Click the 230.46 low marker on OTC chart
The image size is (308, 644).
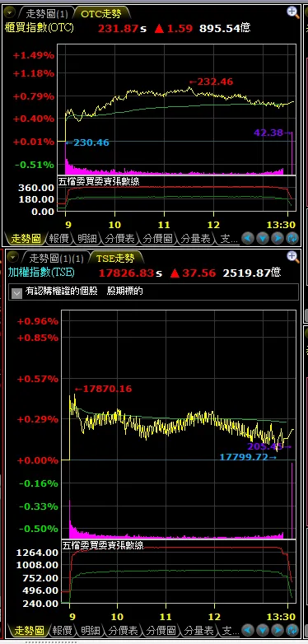click(x=87, y=143)
